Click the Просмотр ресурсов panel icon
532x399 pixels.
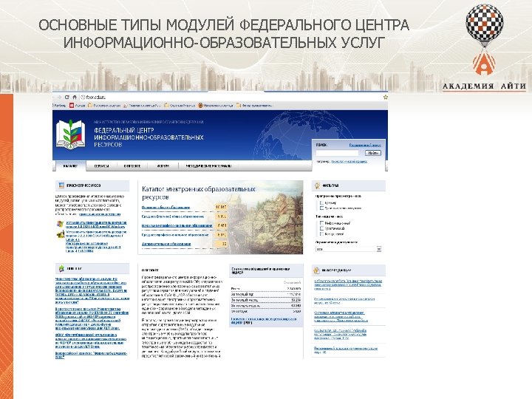[61, 185]
